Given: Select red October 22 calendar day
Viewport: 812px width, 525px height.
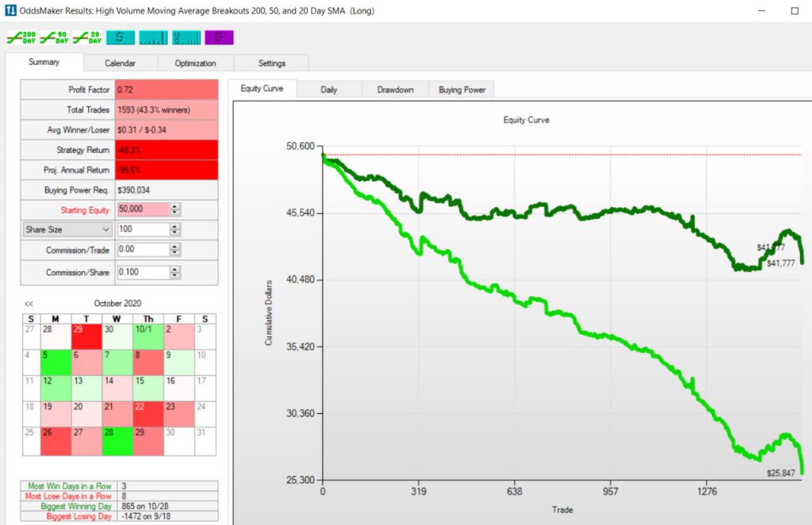Looking at the screenshot, I should [148, 414].
